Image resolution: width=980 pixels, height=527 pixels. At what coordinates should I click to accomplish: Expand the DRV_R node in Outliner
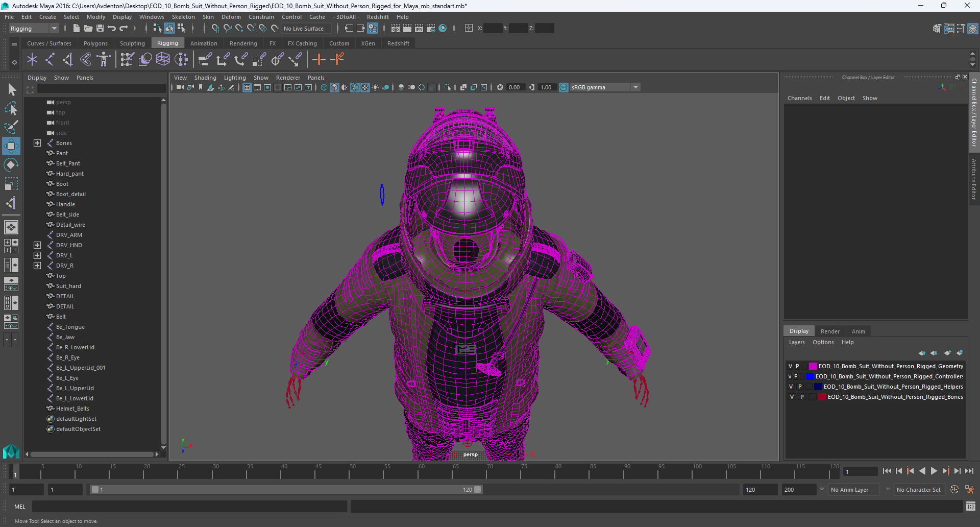click(37, 266)
